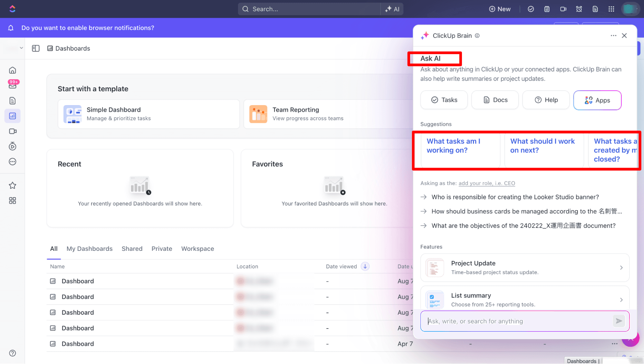The height and width of the screenshot is (364, 644).
Task: Switch to the Private tab
Action: click(x=162, y=249)
